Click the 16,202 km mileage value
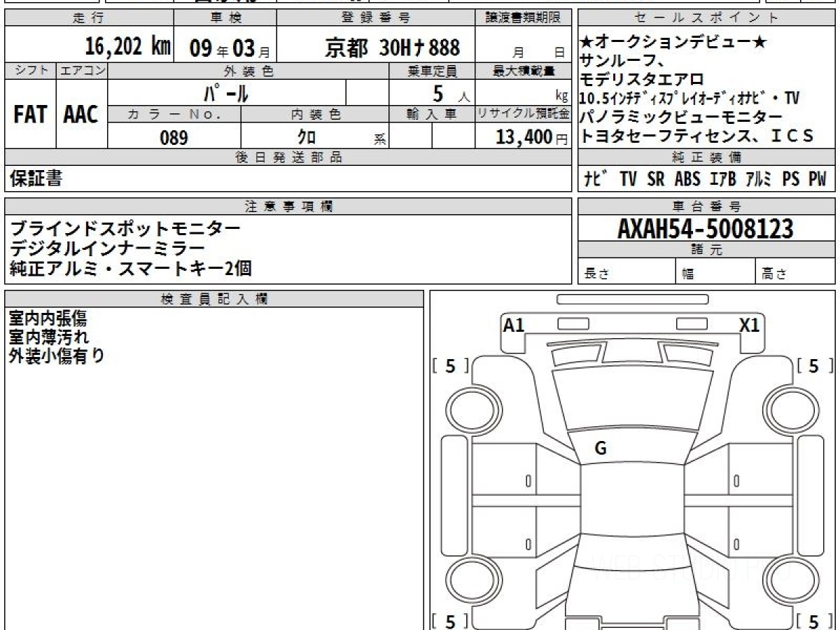This screenshot has height=630, width=840. pos(127,47)
